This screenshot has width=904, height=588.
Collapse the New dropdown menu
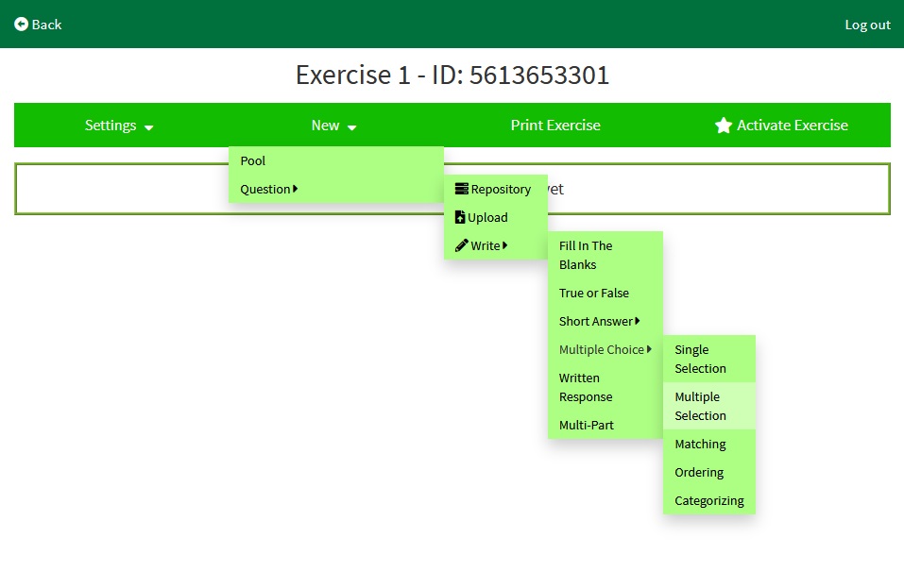pyautogui.click(x=333, y=126)
